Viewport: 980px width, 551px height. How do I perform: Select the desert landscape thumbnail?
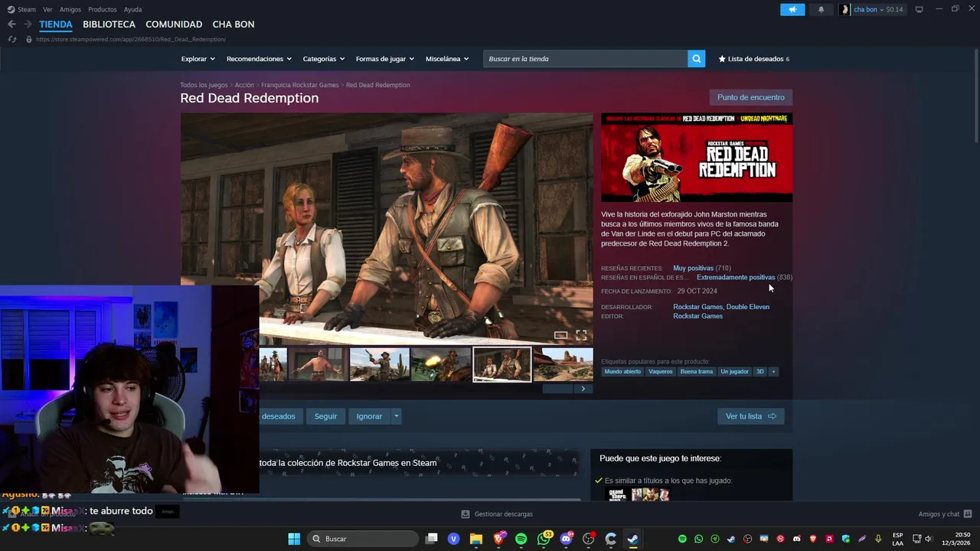[563, 365]
